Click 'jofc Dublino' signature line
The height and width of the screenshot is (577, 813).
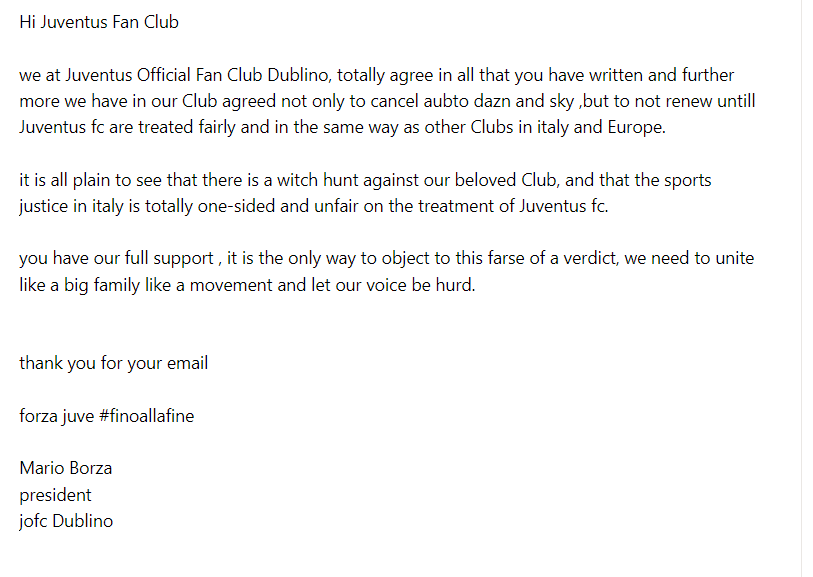66,521
